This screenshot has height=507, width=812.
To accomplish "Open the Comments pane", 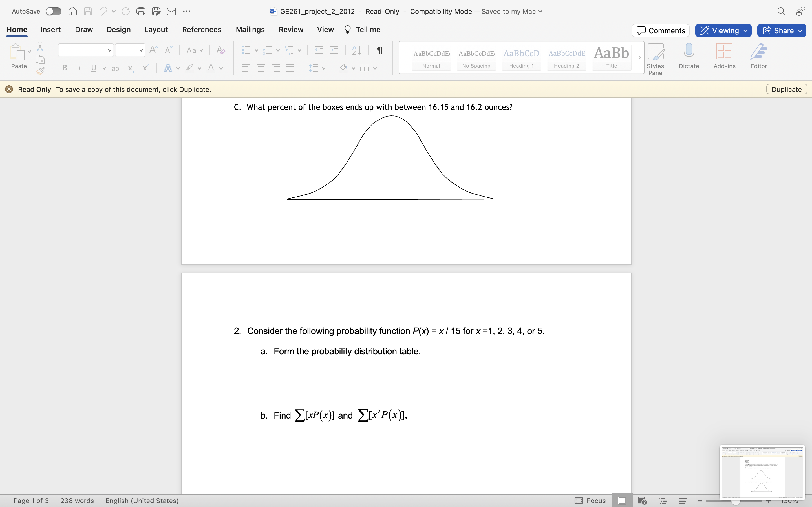I will pos(660,30).
